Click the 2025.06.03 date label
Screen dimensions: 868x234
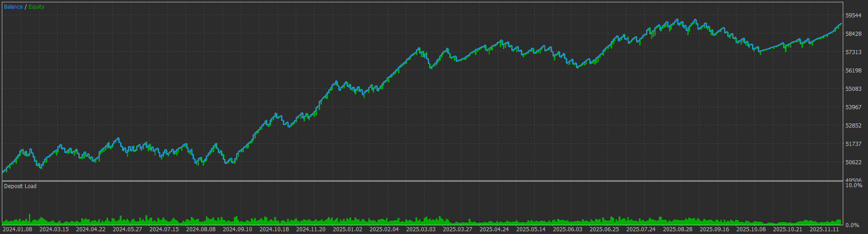(568, 229)
